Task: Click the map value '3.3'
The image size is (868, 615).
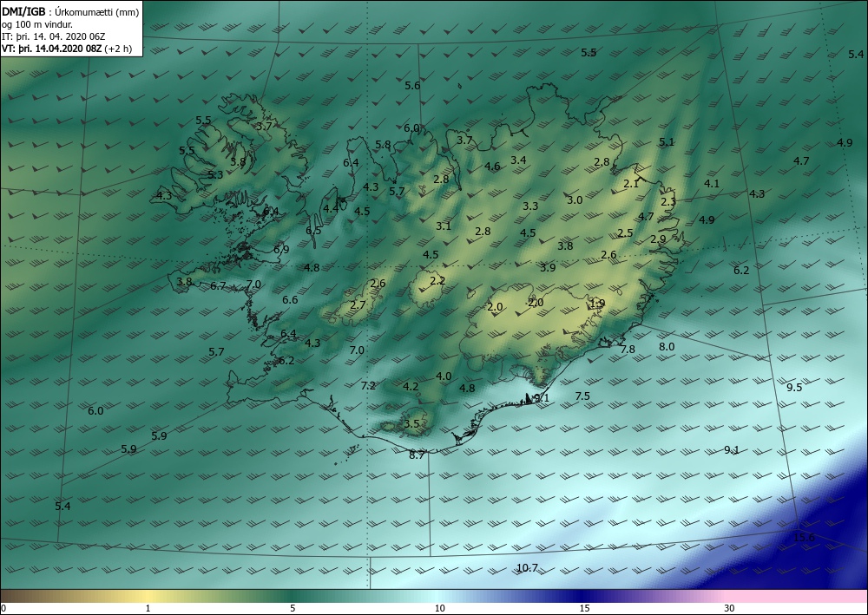Action: click(530, 206)
